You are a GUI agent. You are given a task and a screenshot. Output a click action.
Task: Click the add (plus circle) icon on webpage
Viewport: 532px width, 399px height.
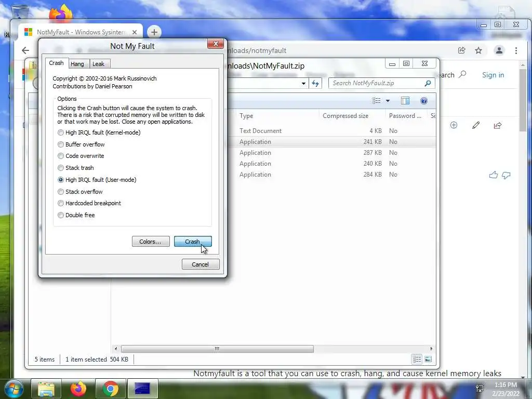[454, 125]
